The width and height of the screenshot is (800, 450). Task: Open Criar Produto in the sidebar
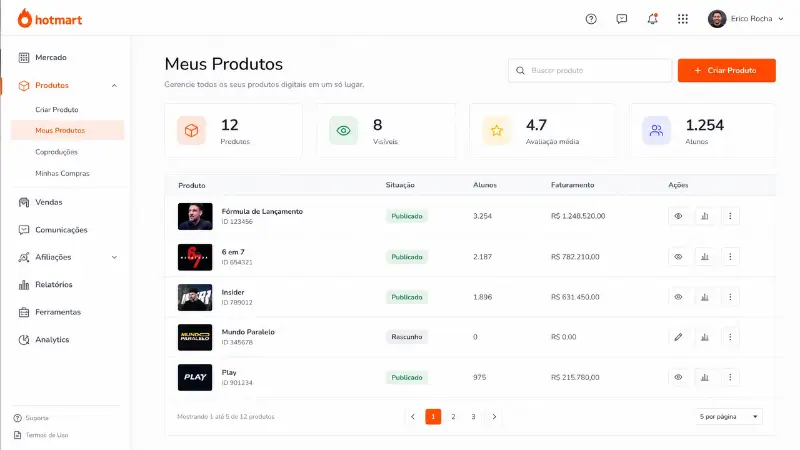point(57,110)
